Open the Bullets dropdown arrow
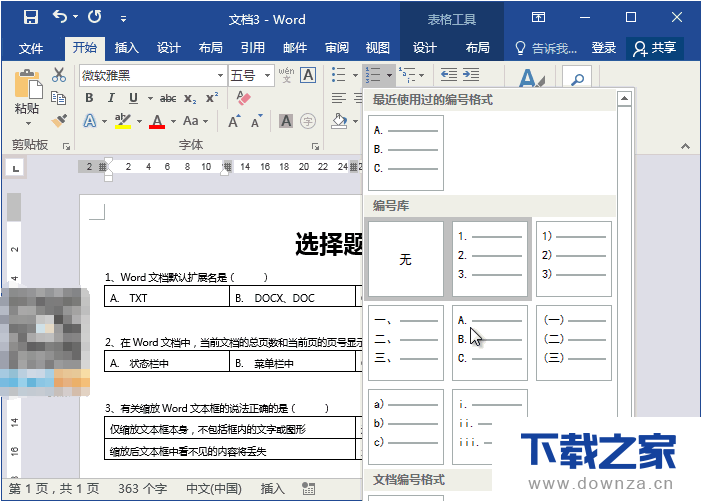702x502 pixels. [x=355, y=75]
